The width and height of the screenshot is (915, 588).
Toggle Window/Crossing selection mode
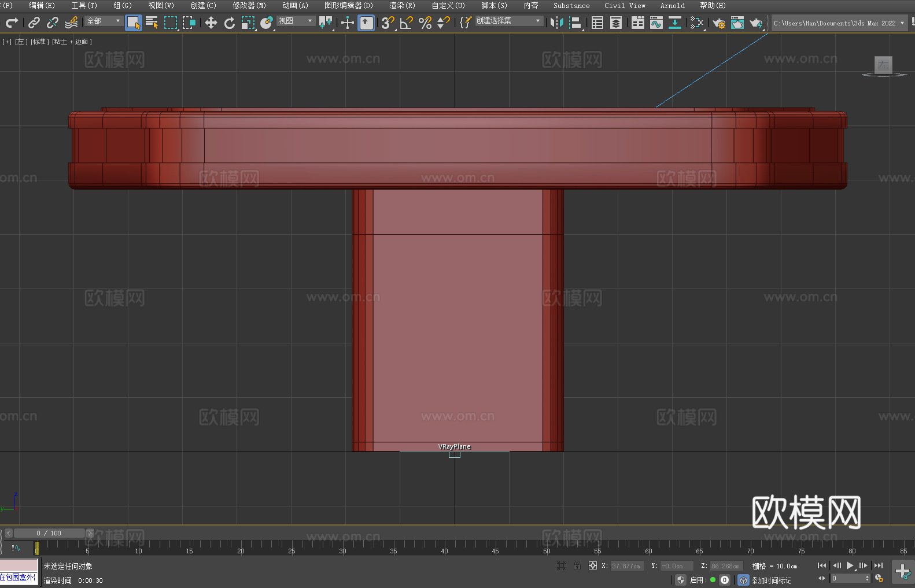[189, 23]
